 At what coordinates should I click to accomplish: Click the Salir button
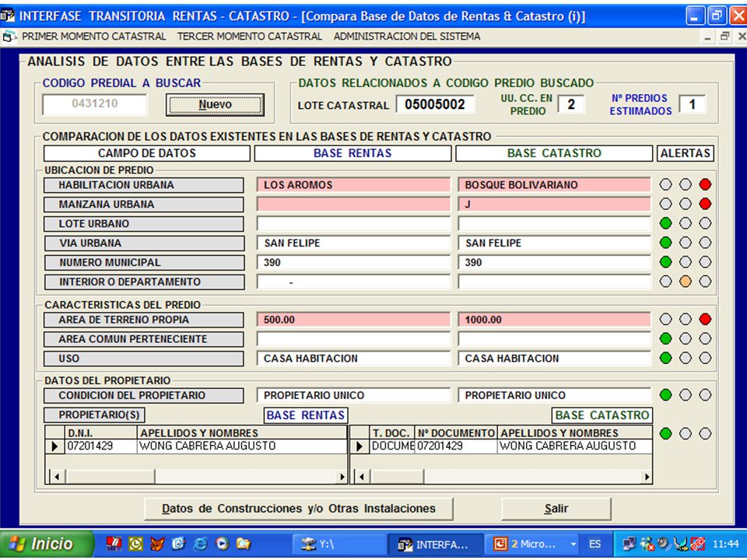(556, 509)
